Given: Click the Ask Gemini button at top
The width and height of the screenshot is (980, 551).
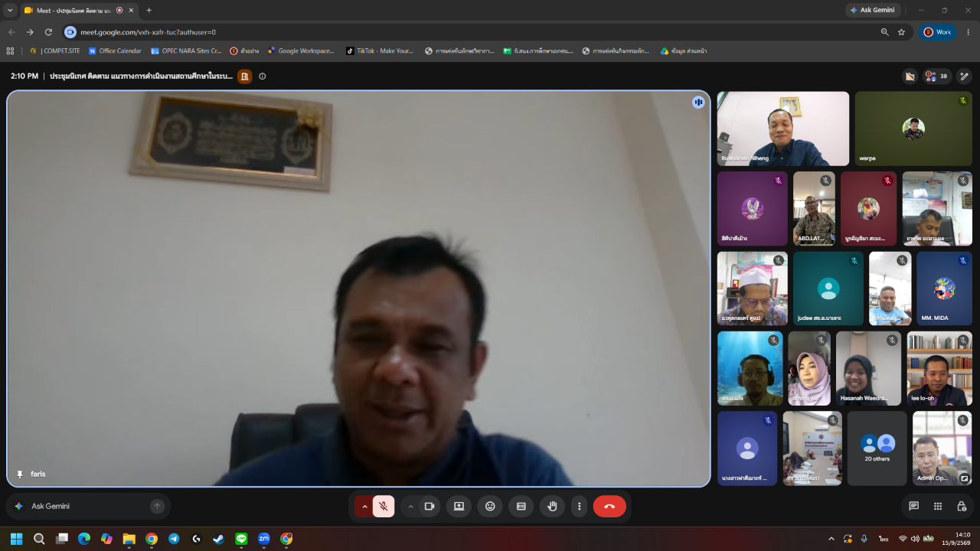Looking at the screenshot, I should [873, 10].
